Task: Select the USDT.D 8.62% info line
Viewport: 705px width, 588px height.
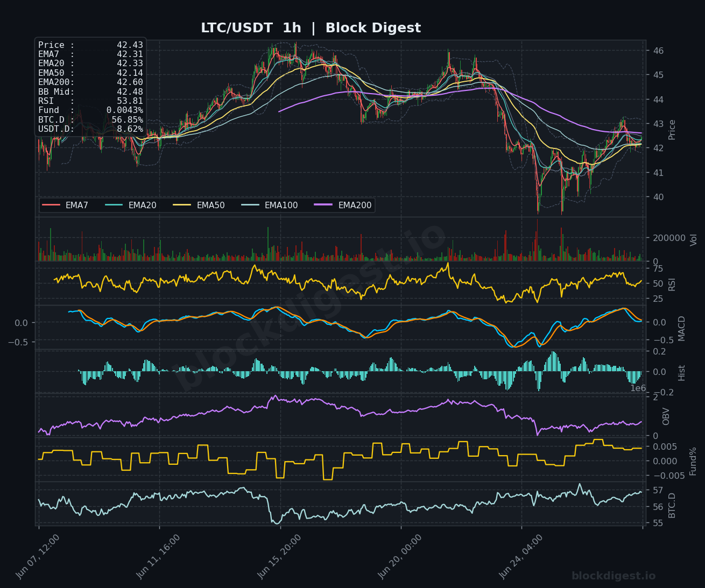Action: coord(90,129)
